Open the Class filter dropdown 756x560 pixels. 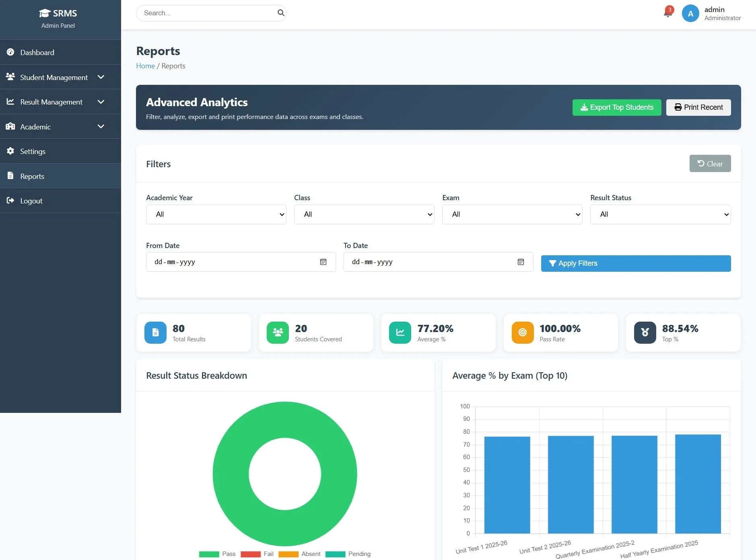364,214
